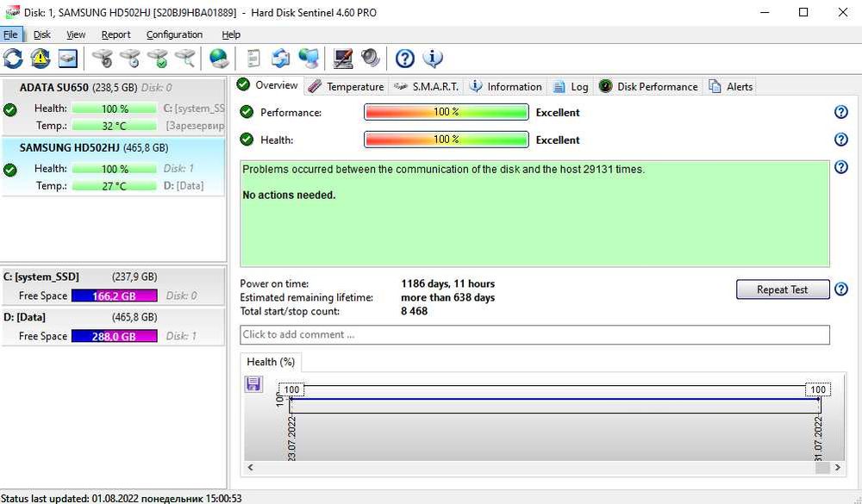Click the globe over disk toolbar icon
The height and width of the screenshot is (504, 862).
click(x=219, y=59)
